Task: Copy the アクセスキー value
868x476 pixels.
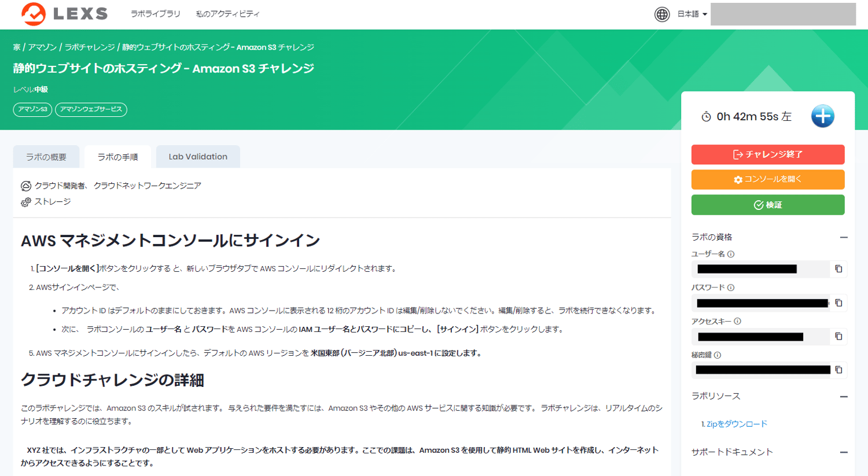Action: click(838, 337)
